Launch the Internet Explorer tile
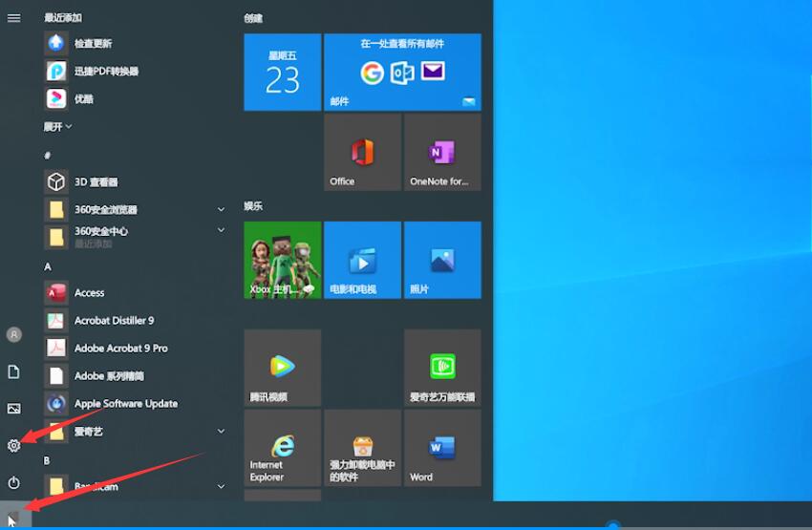The height and width of the screenshot is (530, 812). tap(283, 448)
